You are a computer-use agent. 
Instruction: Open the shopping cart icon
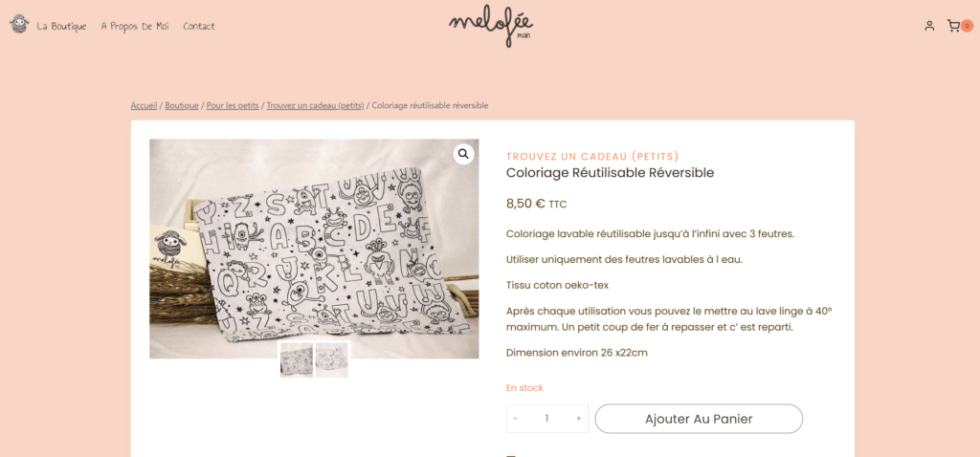point(953,26)
